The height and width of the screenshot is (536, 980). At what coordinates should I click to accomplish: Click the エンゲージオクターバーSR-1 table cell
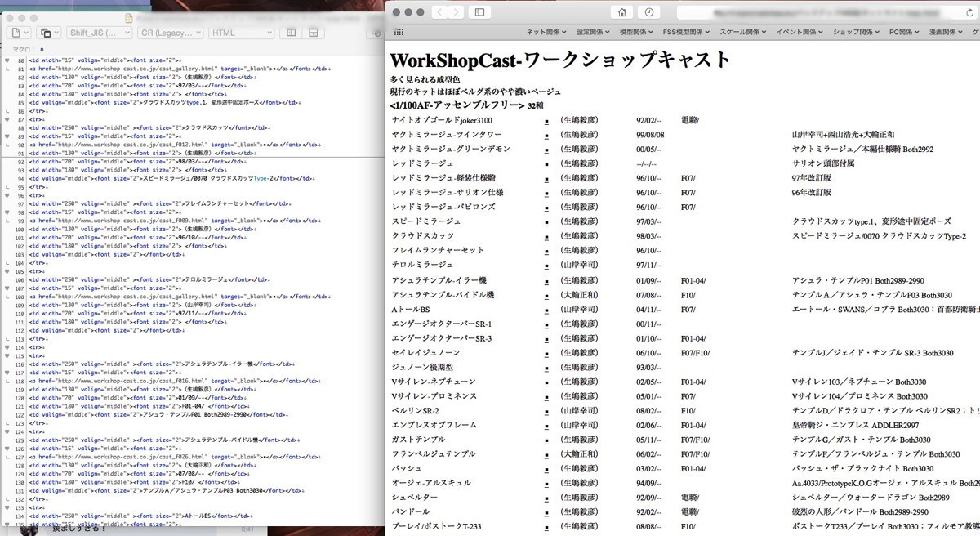[442, 324]
